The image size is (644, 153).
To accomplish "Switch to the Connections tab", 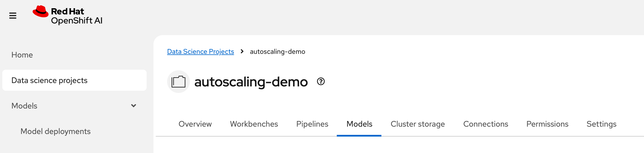I will click(485, 124).
